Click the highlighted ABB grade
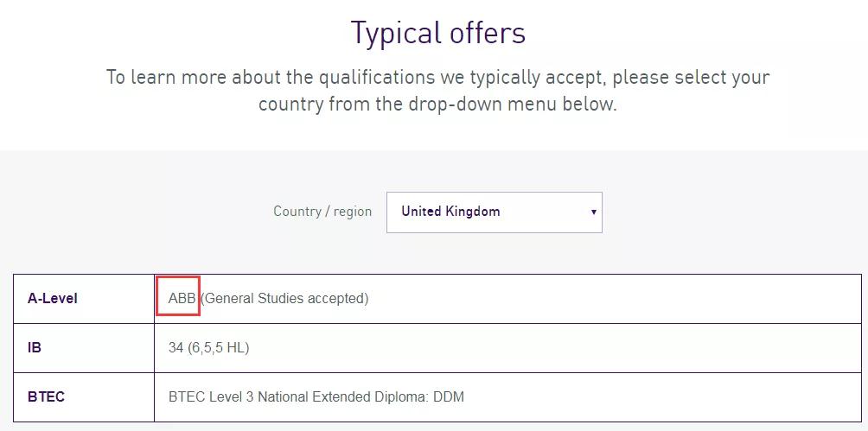 click(182, 298)
